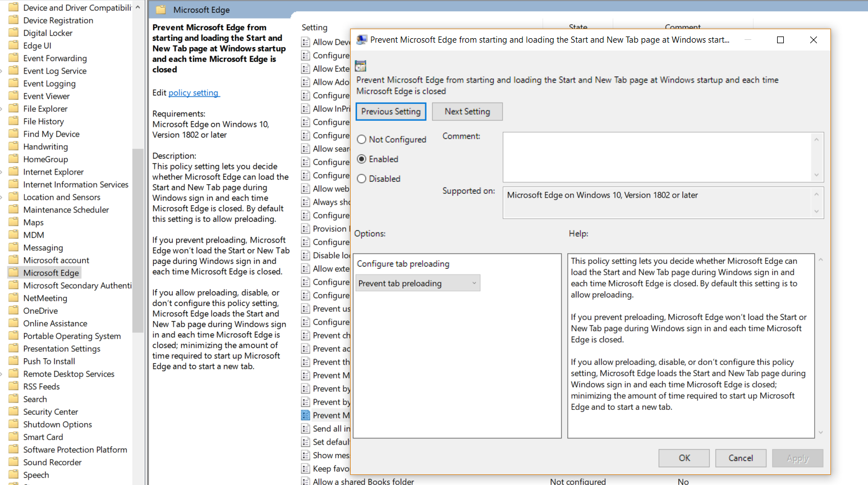Click the Find My Device folder icon
868x485 pixels.
tap(14, 134)
